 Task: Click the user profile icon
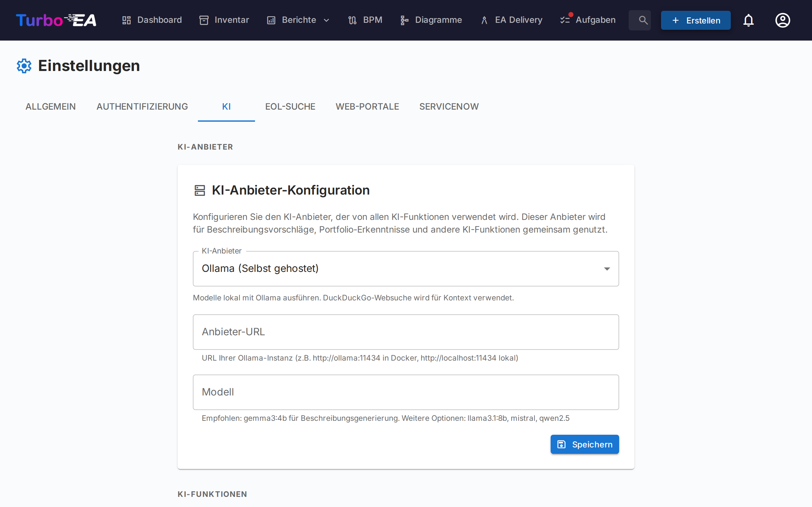click(x=783, y=20)
